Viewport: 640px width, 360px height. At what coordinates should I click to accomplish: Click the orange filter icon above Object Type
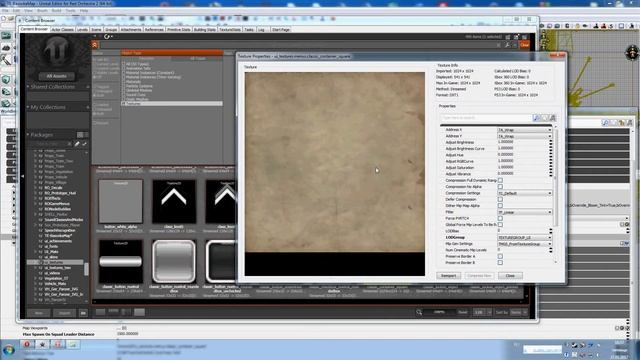point(95,45)
